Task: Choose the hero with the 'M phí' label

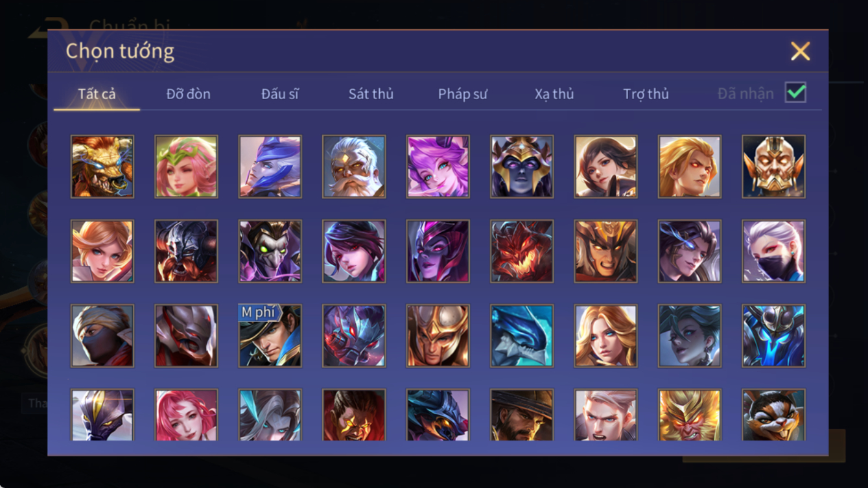Action: pos(270,336)
